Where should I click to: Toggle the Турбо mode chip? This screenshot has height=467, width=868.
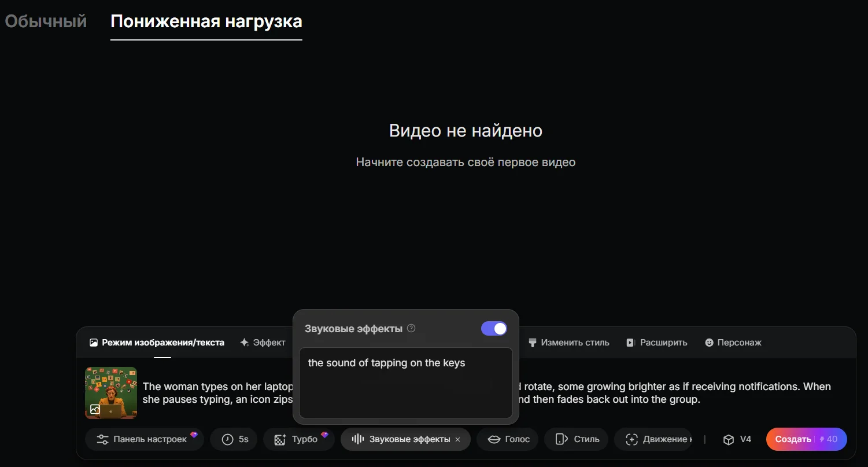298,439
